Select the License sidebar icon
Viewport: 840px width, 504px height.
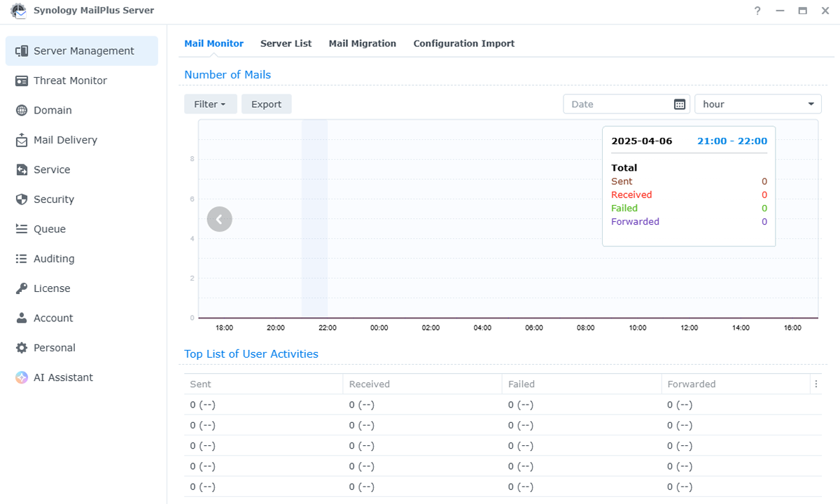pyautogui.click(x=52, y=288)
